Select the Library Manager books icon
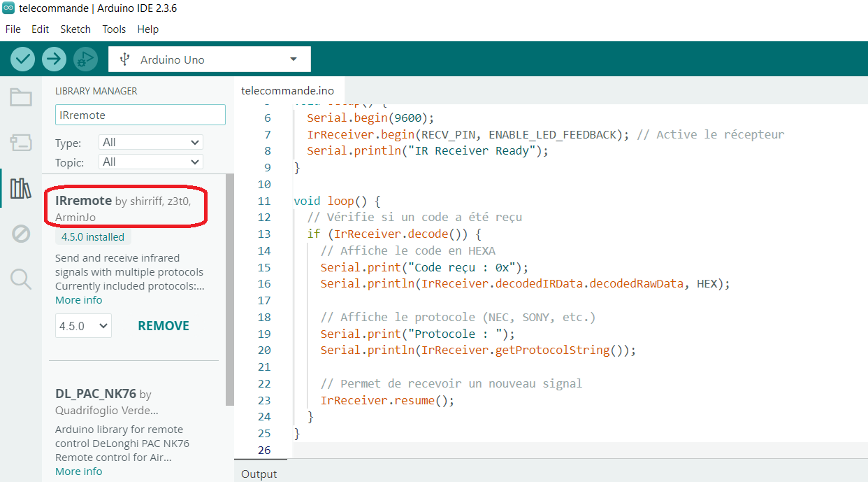This screenshot has height=482, width=868. [x=21, y=188]
